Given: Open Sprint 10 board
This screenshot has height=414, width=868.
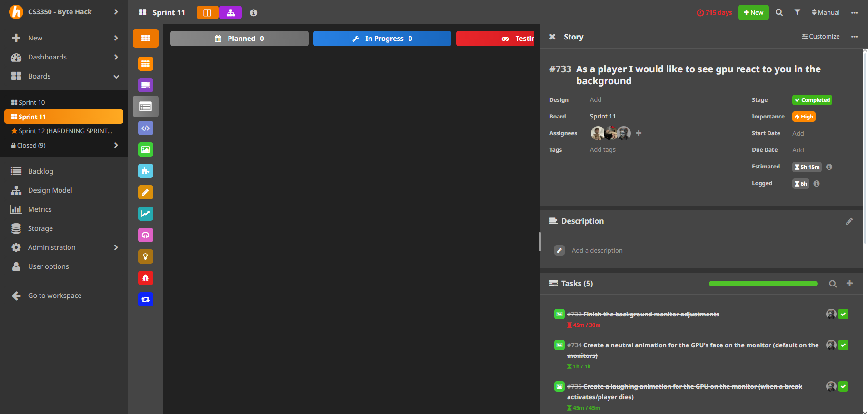Looking at the screenshot, I should pyautogui.click(x=64, y=102).
